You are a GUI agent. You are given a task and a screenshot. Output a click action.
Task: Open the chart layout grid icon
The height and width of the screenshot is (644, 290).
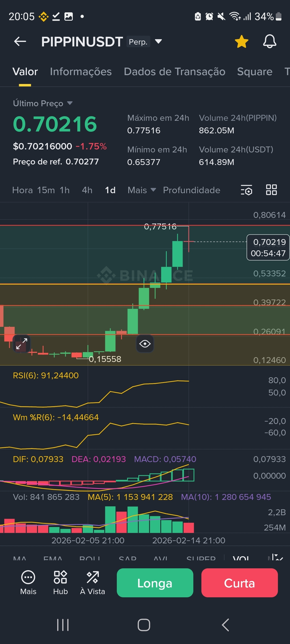(271, 190)
